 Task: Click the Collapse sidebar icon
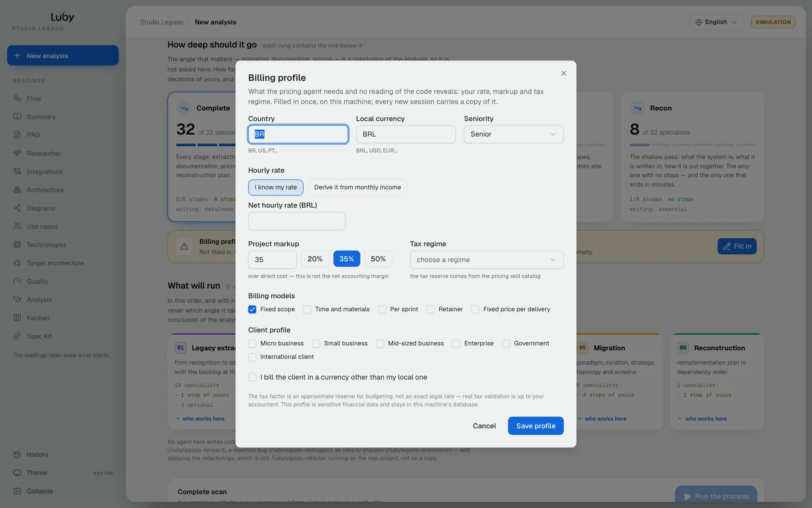[17, 491]
